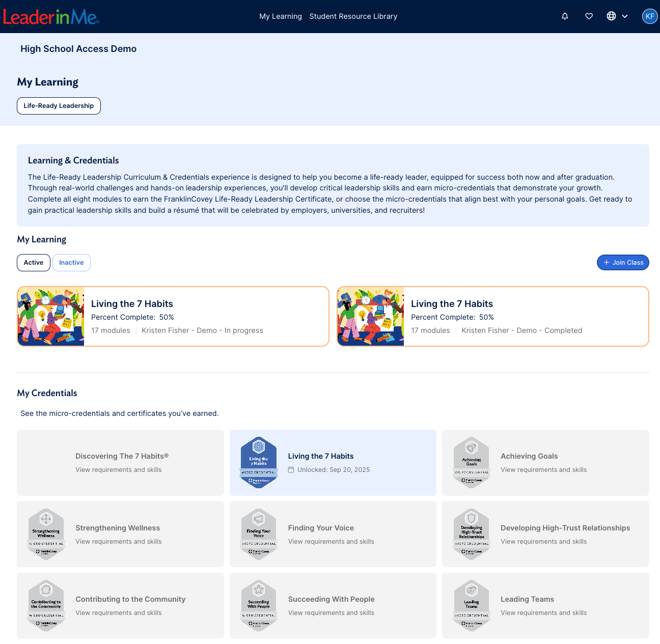Select the Life-Ready Leadership pill button
The height and width of the screenshot is (644, 660).
59,106
